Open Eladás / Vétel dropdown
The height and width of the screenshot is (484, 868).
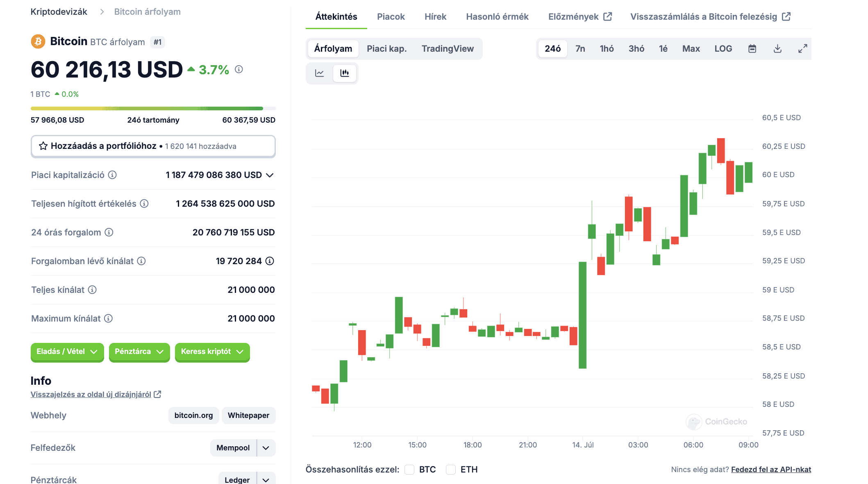(67, 352)
